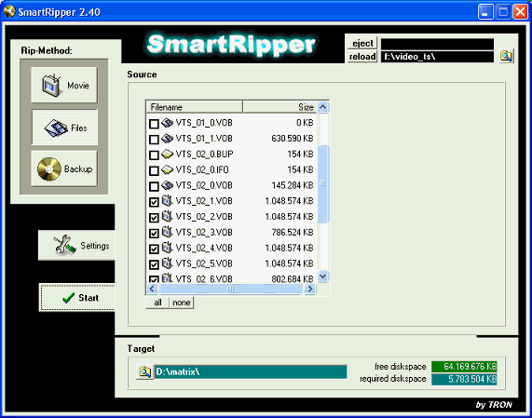
Task: Click the Files filmstrip icon
Action: click(x=56, y=128)
